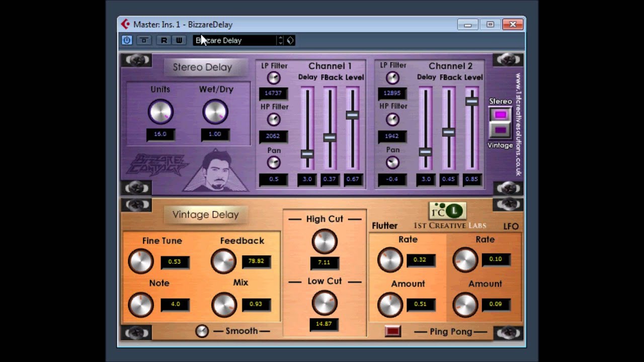Open the Bizzare Delay preset name field
The height and width of the screenshot is (362, 644).
pos(235,40)
